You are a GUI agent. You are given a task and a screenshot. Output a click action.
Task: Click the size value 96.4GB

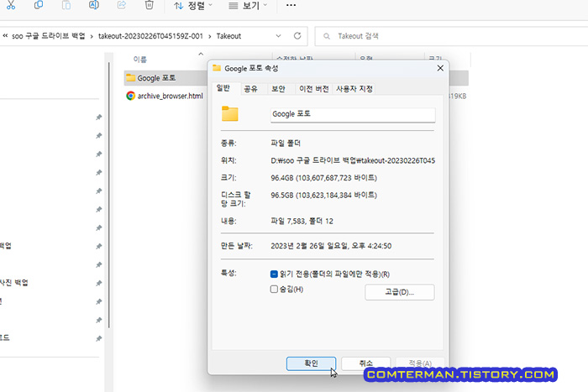click(324, 178)
